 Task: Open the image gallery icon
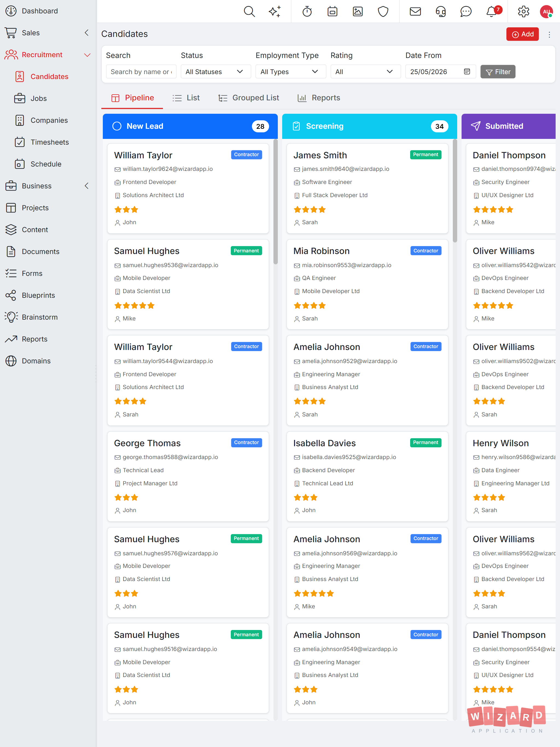coord(358,11)
